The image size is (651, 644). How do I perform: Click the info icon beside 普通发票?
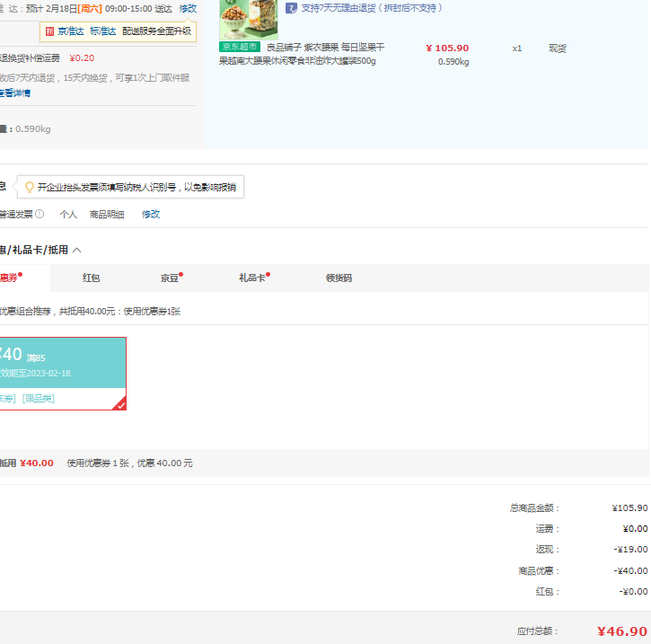click(x=40, y=214)
